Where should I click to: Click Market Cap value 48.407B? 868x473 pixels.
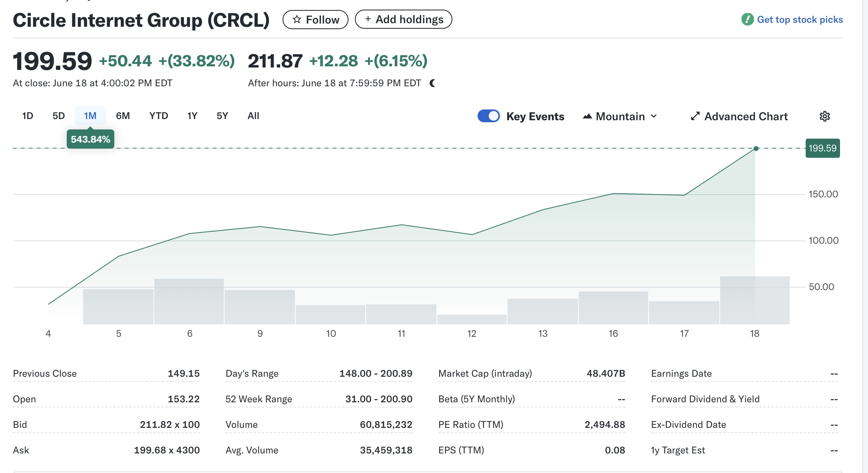coord(606,374)
